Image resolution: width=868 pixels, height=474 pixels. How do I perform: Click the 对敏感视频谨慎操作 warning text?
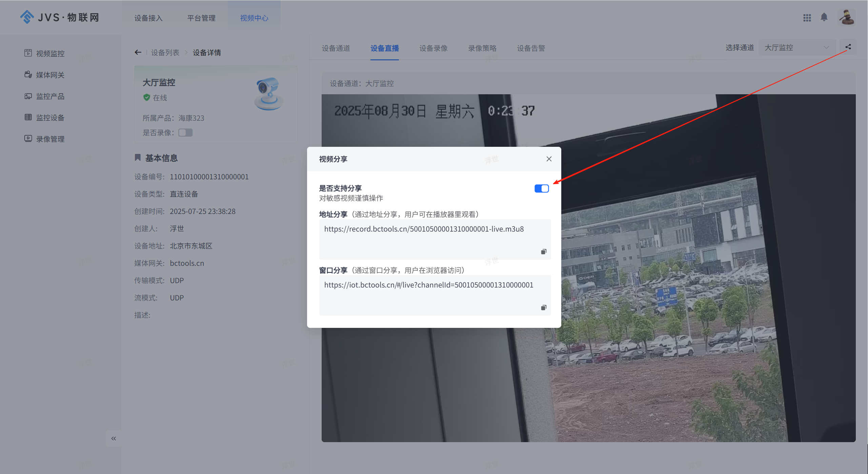coord(351,198)
